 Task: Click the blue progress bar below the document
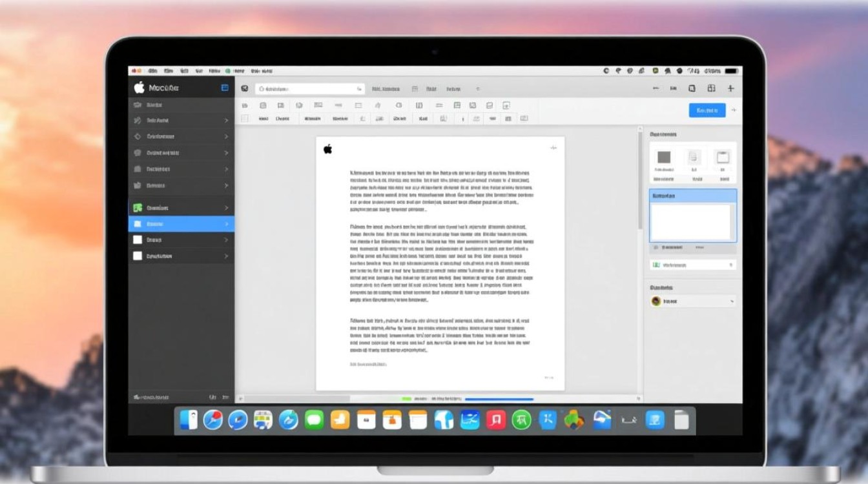499,399
